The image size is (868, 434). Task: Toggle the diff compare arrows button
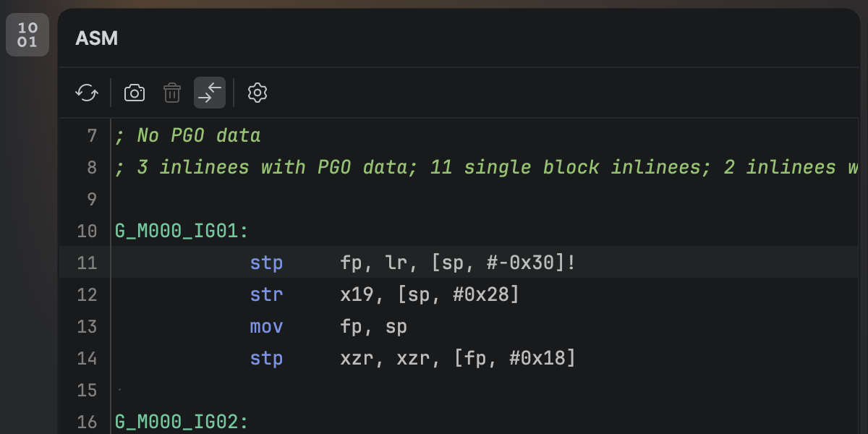click(210, 93)
